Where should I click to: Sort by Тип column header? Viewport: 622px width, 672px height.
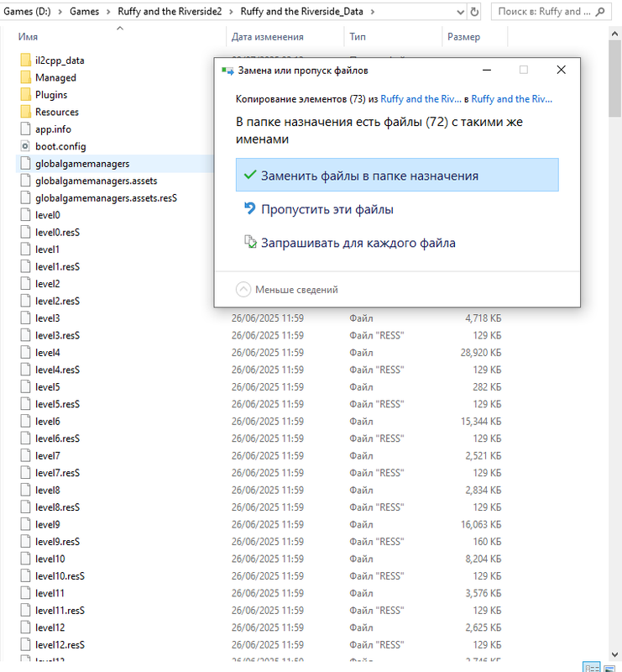point(358,37)
